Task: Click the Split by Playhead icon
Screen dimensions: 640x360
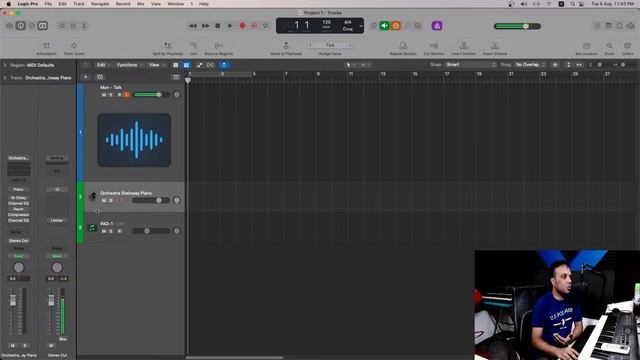Action: click(x=167, y=45)
